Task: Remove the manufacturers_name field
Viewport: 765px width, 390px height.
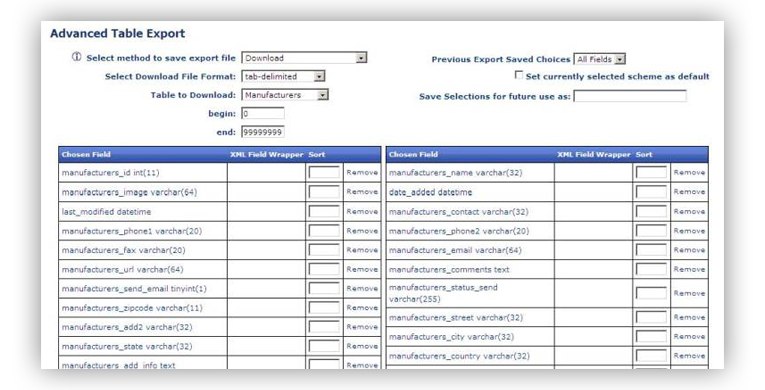Action: (689, 172)
